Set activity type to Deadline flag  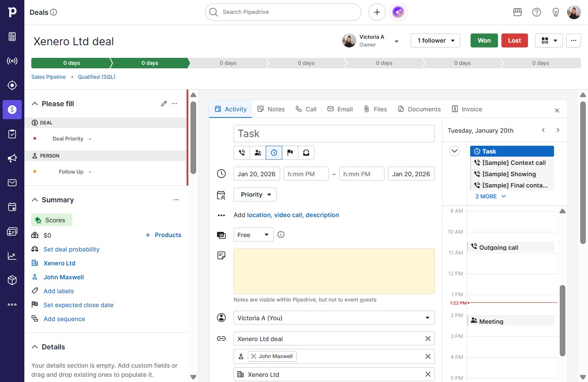(290, 153)
